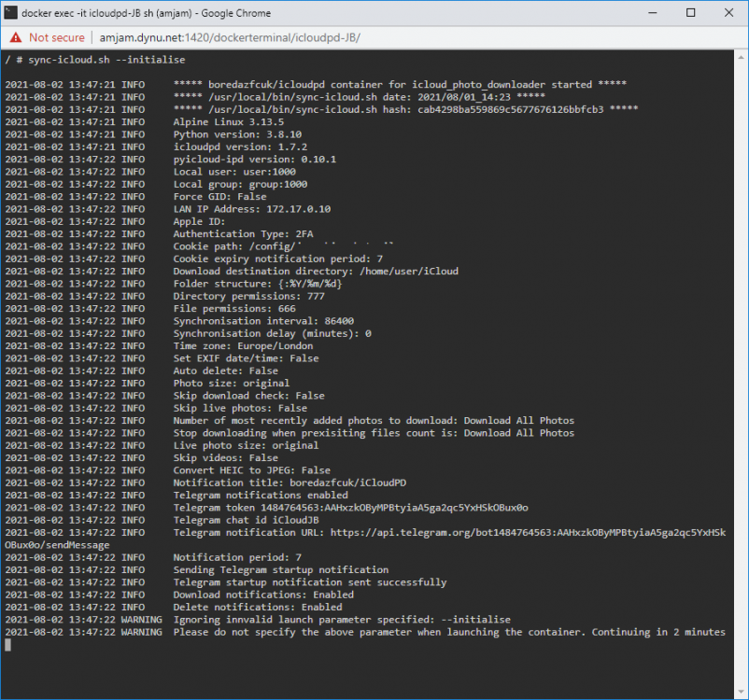The height and width of the screenshot is (700, 749).
Task: Click the terminal icon in the title bar
Action: pos(10,13)
